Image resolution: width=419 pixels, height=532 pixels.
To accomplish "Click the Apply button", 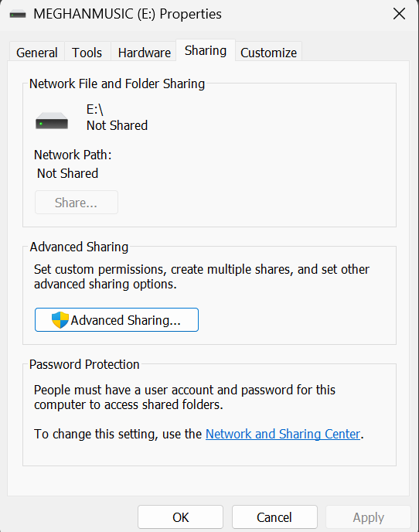I will pos(369,517).
